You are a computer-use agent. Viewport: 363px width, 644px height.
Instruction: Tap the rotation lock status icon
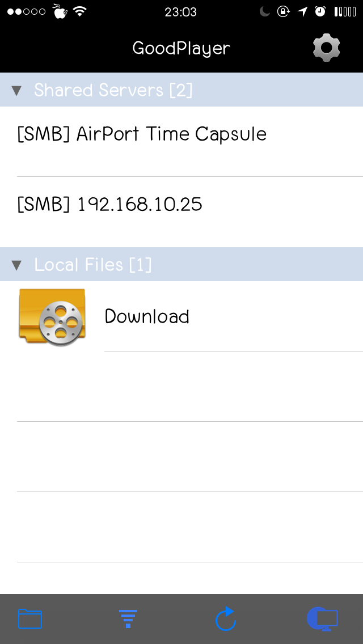pos(283,11)
